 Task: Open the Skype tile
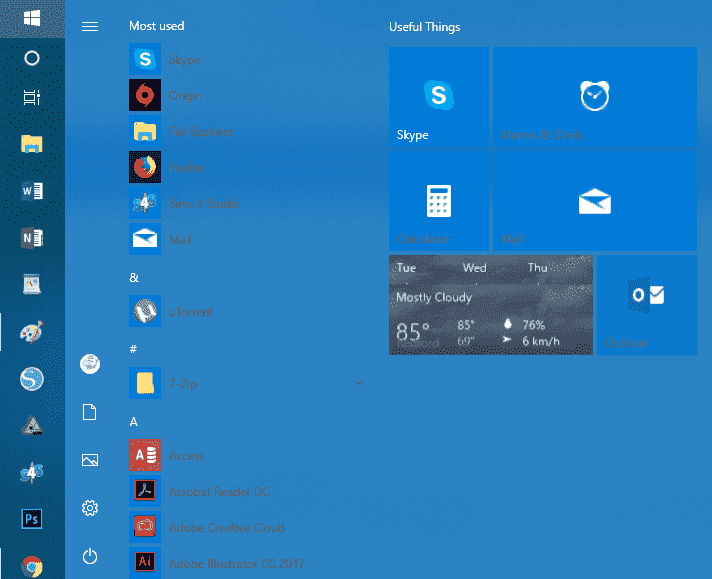tap(439, 97)
